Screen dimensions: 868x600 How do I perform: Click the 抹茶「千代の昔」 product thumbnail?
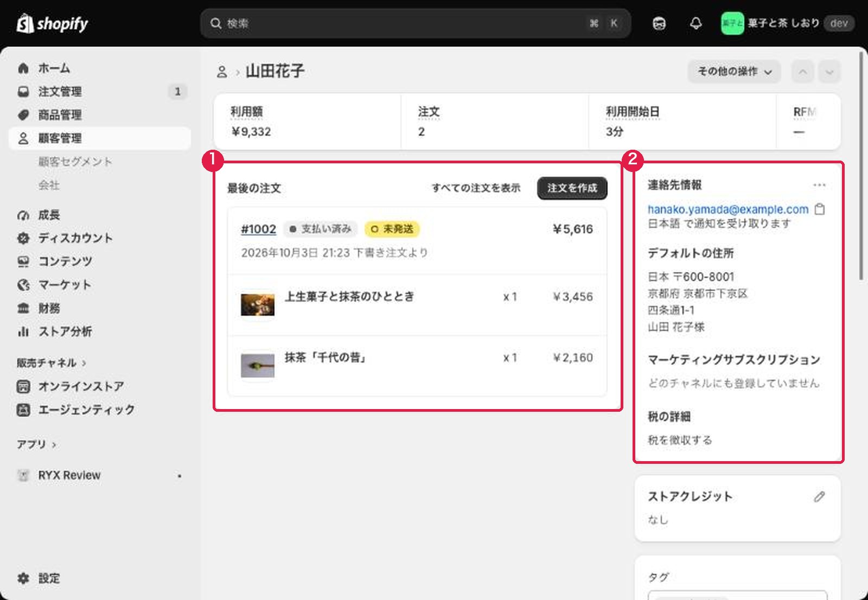click(258, 366)
